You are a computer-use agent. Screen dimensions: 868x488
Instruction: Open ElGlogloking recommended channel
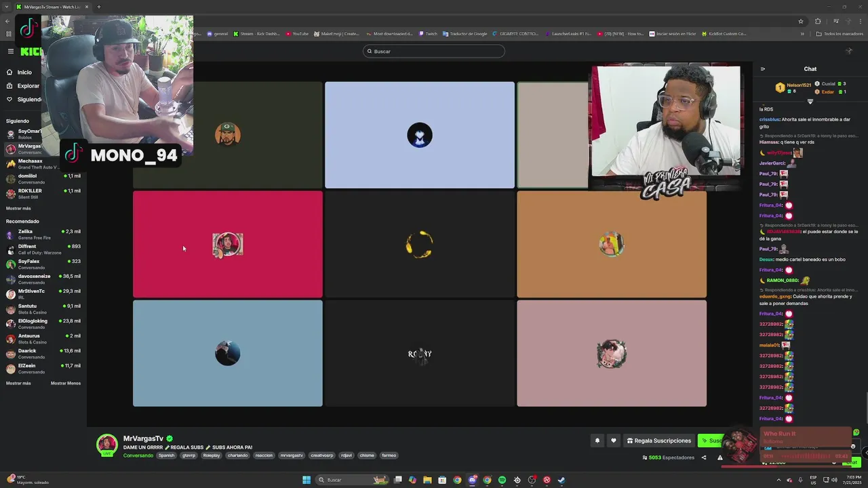(43, 324)
